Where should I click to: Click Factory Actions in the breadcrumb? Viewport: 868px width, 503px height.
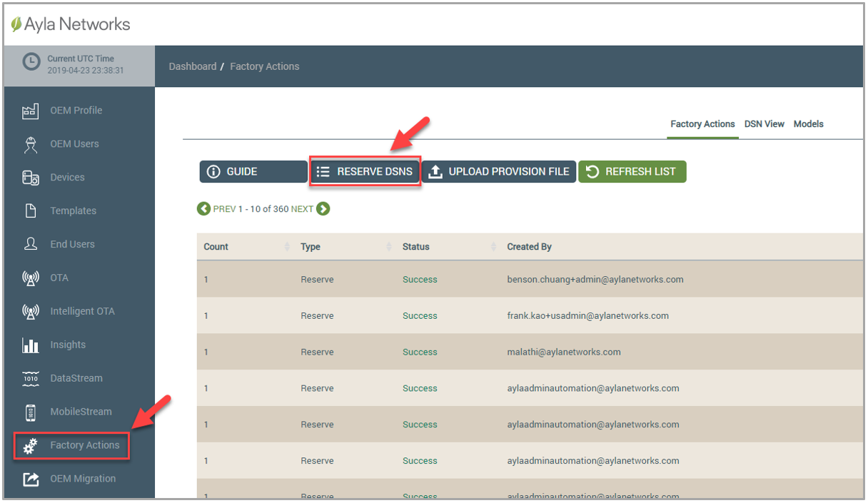click(x=265, y=66)
